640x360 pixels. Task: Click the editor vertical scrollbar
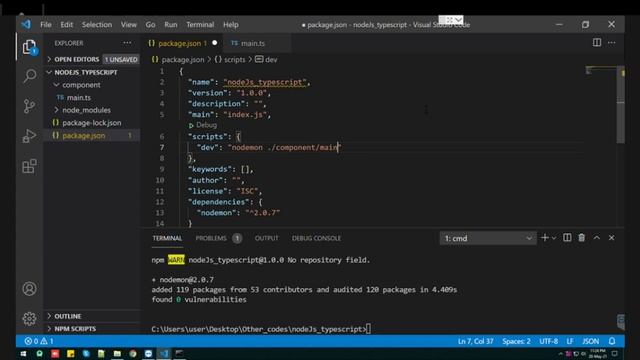coord(621,105)
